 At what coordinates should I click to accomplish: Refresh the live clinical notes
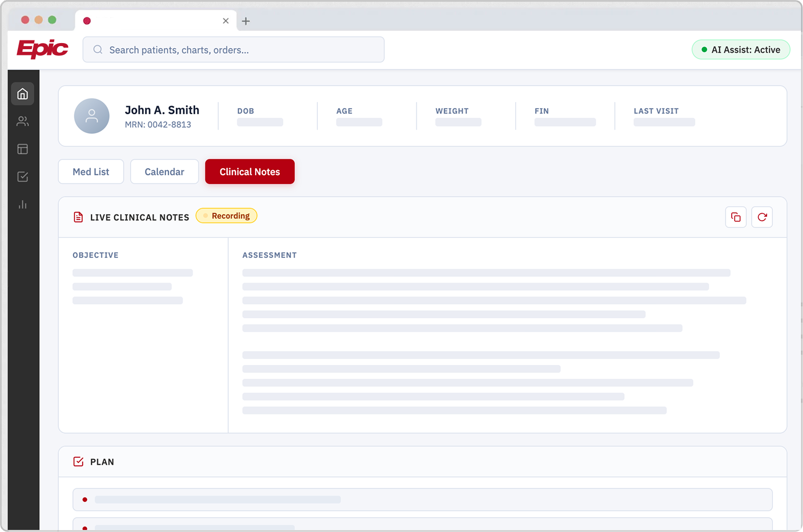(x=762, y=217)
